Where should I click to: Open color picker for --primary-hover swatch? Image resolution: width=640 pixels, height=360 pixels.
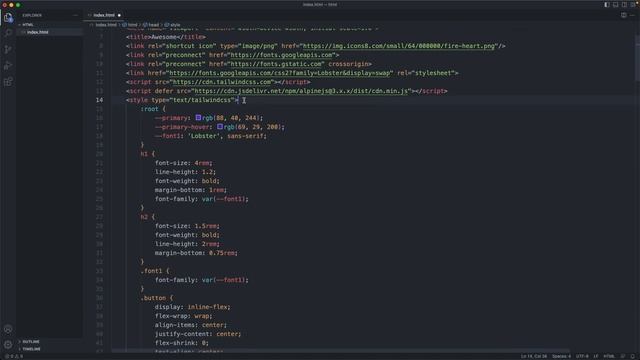pyautogui.click(x=220, y=127)
